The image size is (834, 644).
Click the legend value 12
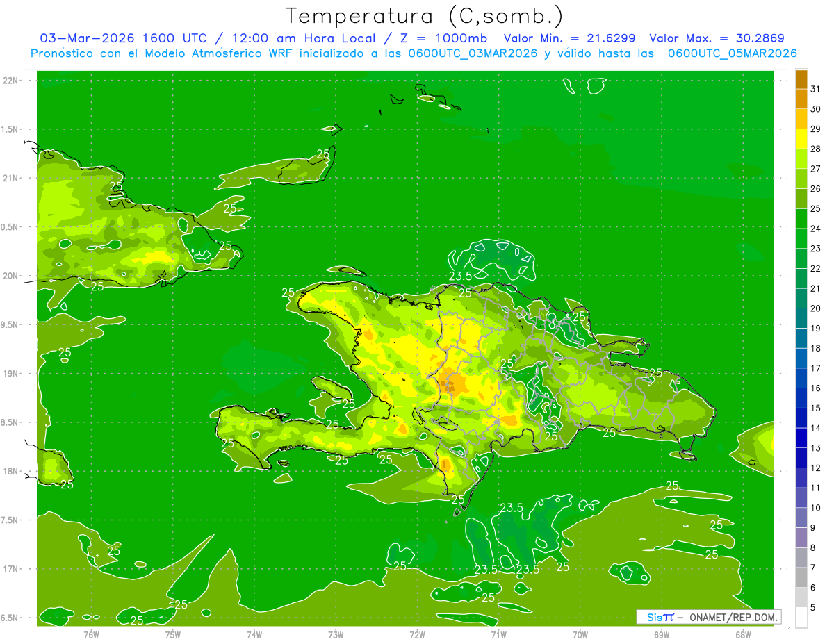point(816,468)
